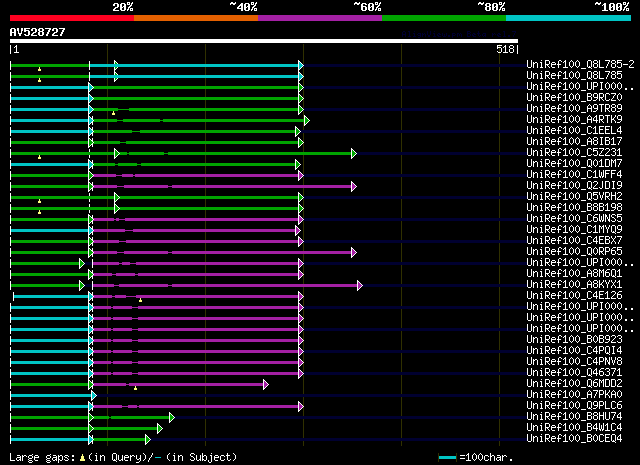The height and width of the screenshot is (465, 640).
Task: Click the ~60% legend label
Action: (367, 7)
